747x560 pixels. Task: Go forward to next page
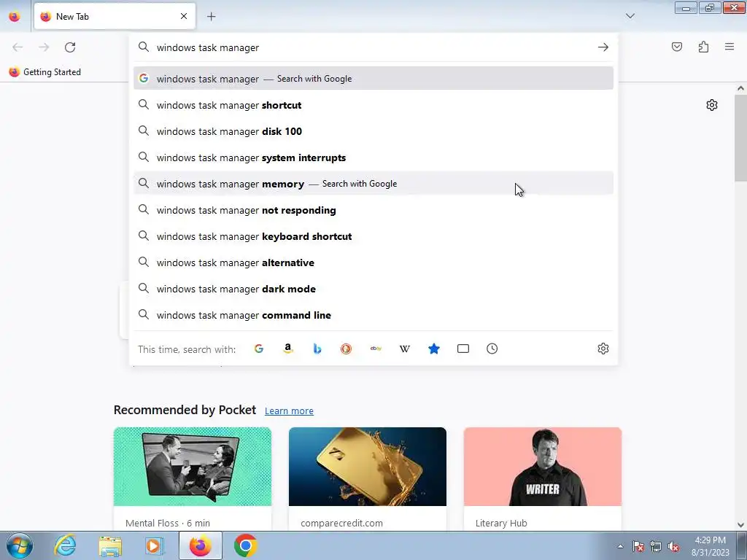coord(44,47)
